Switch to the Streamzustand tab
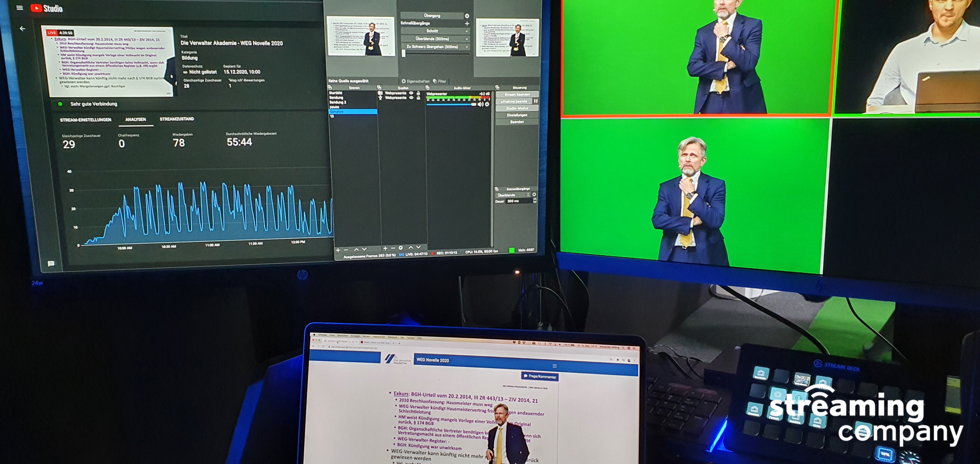This screenshot has height=464, width=980. coord(177,119)
